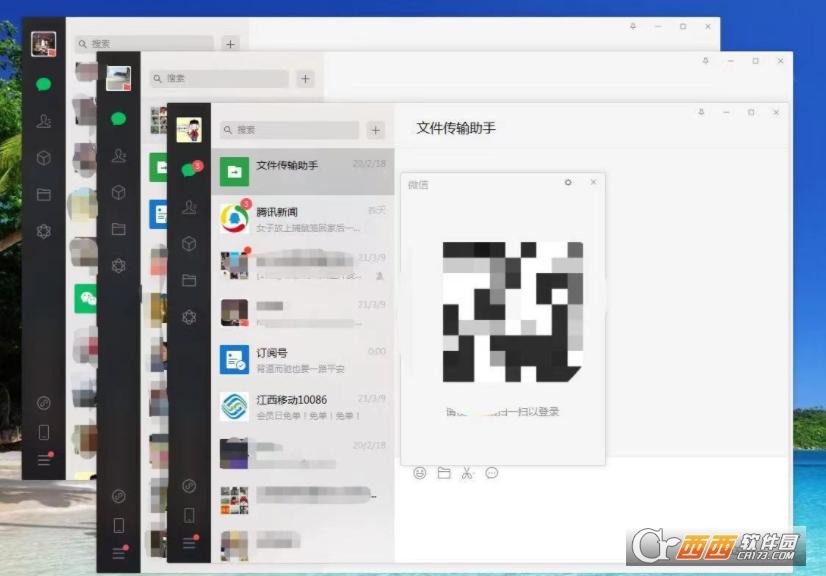Select the screenshot scissors tool
826x576 pixels.
467,473
